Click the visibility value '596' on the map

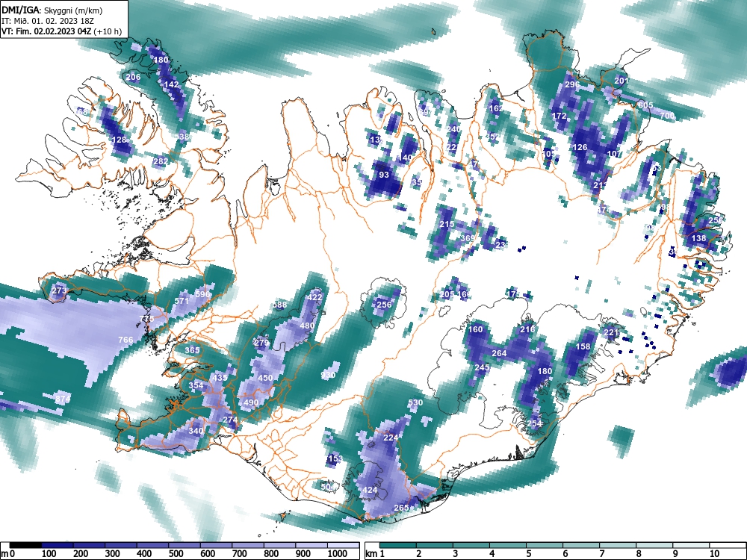(202, 294)
